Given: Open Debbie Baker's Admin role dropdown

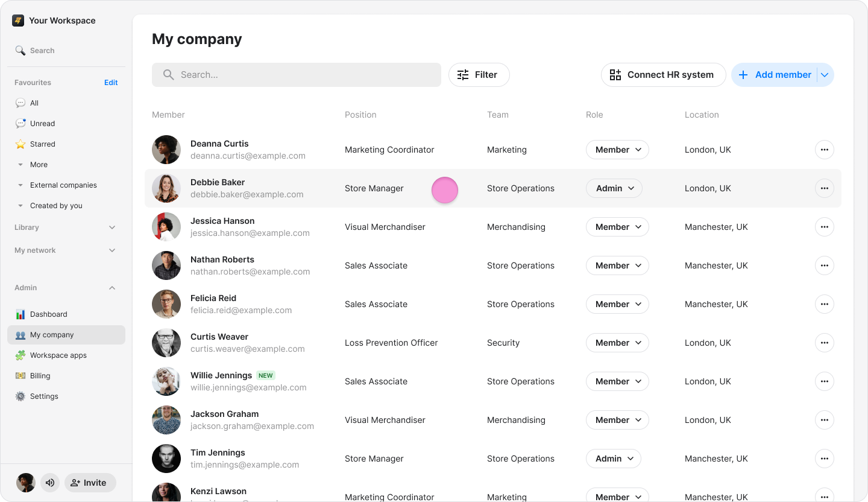Looking at the screenshot, I should pyautogui.click(x=614, y=188).
